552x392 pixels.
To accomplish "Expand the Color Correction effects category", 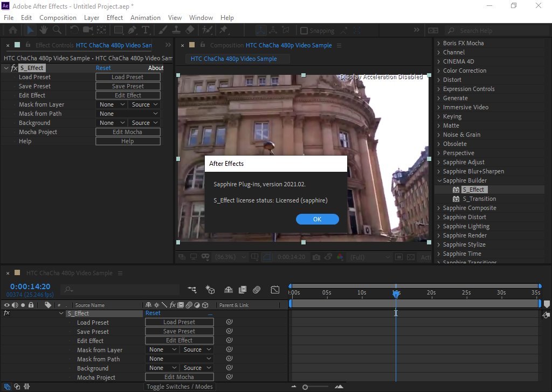I will 439,71.
